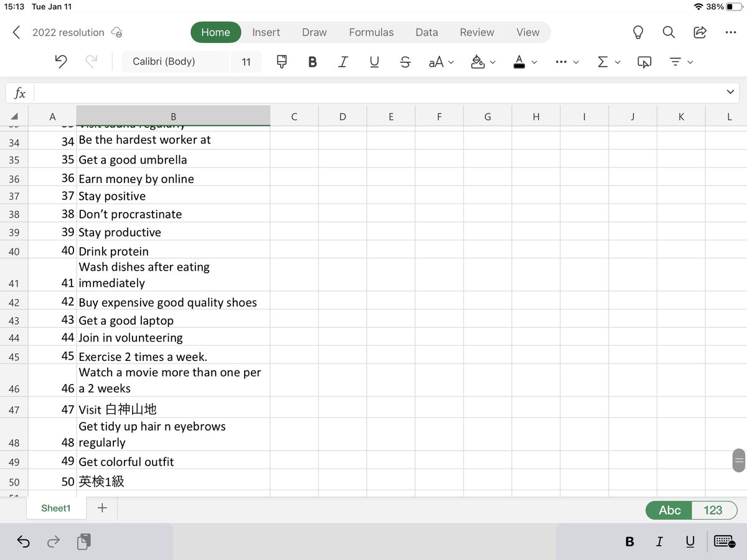Toggle Underline in the ribbon
Viewport: 747px width, 560px height.
pos(374,62)
